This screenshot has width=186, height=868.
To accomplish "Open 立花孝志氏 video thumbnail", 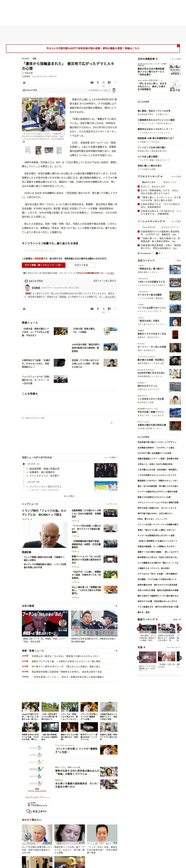I will [x=94, y=623].
